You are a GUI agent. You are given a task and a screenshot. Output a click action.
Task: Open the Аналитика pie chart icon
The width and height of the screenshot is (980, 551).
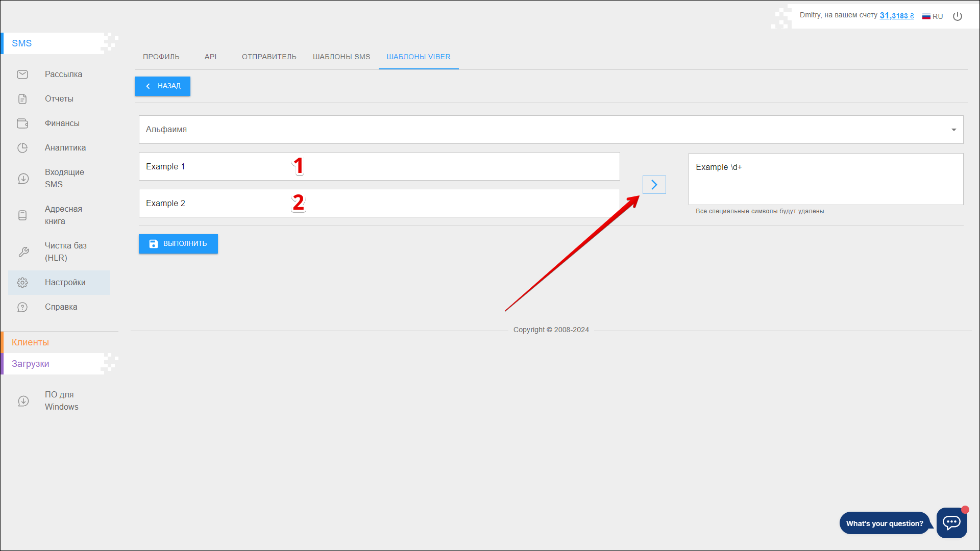[x=22, y=148]
